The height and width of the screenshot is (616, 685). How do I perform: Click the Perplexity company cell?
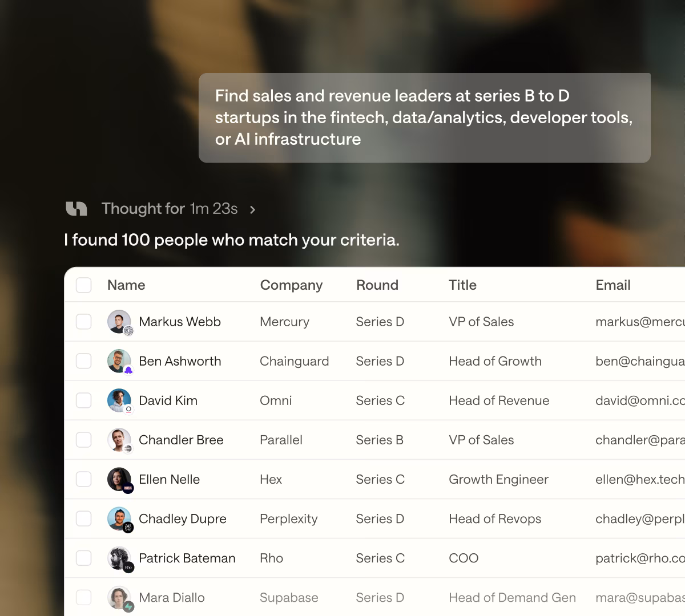click(x=288, y=518)
